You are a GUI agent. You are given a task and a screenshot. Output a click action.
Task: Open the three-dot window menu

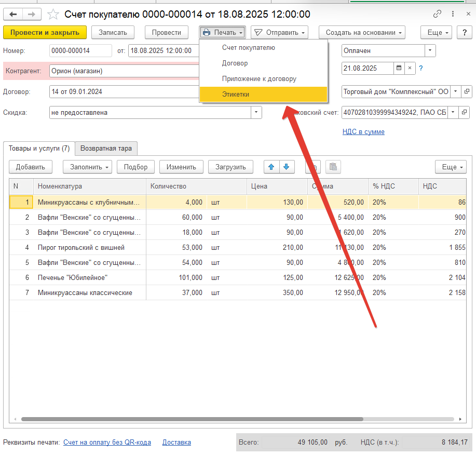[453, 14]
